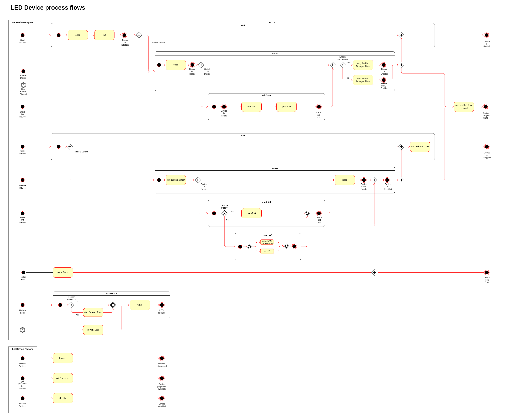The width and height of the screenshot is (513, 420).
Task: Select the Disable Device fork gateway
Action: pos(70,147)
